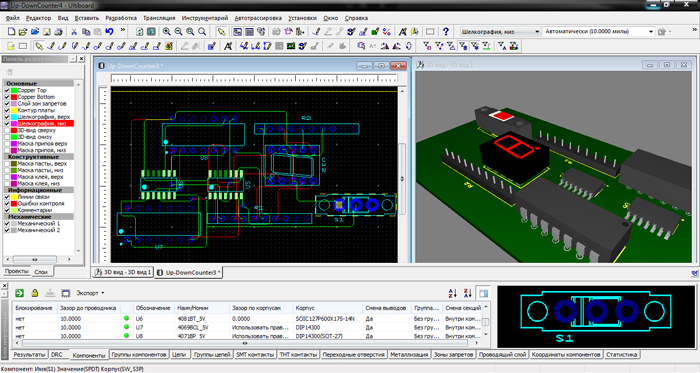
Task: Open the Справка menu
Action: click(356, 18)
